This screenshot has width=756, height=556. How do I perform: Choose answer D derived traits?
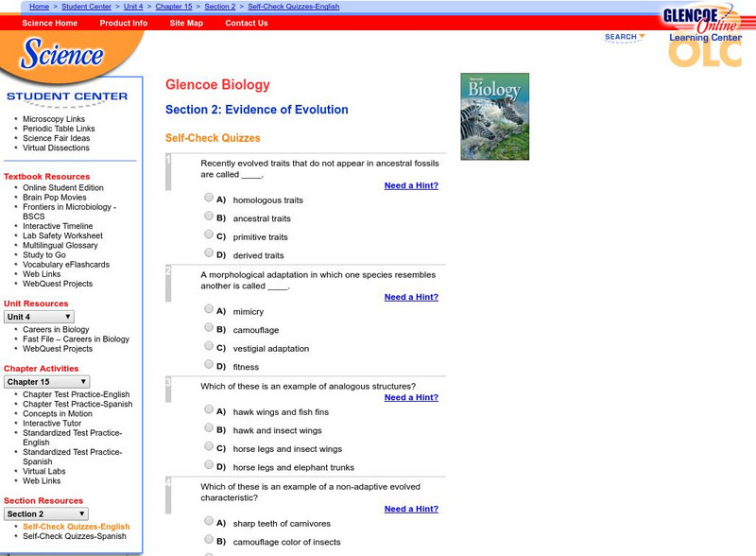(x=209, y=252)
